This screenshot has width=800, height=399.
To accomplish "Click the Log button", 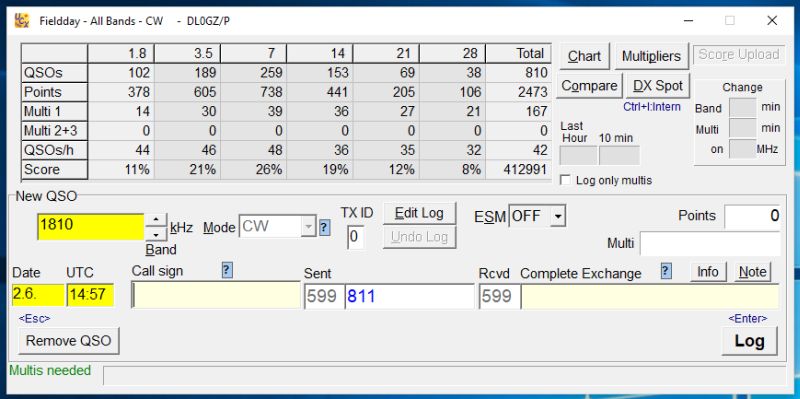I will pyautogui.click(x=749, y=341).
